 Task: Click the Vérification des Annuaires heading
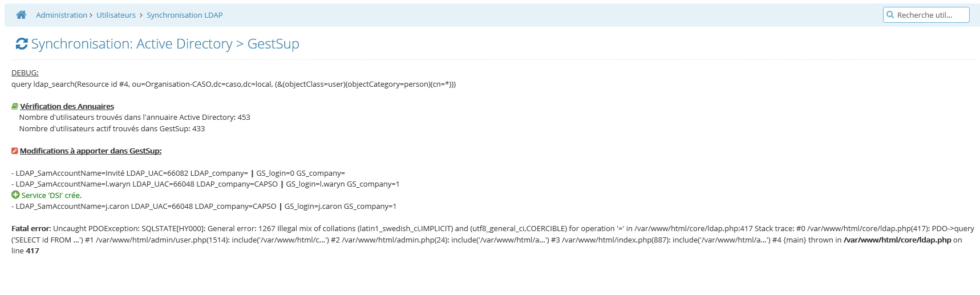pyautogui.click(x=67, y=106)
